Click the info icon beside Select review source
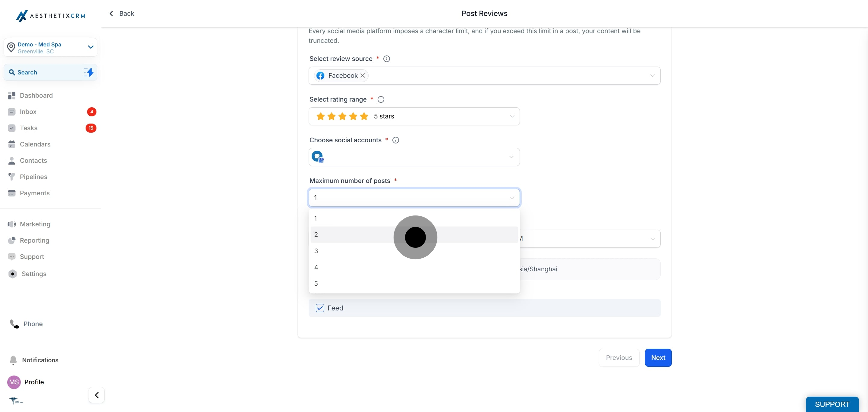 [x=386, y=58]
